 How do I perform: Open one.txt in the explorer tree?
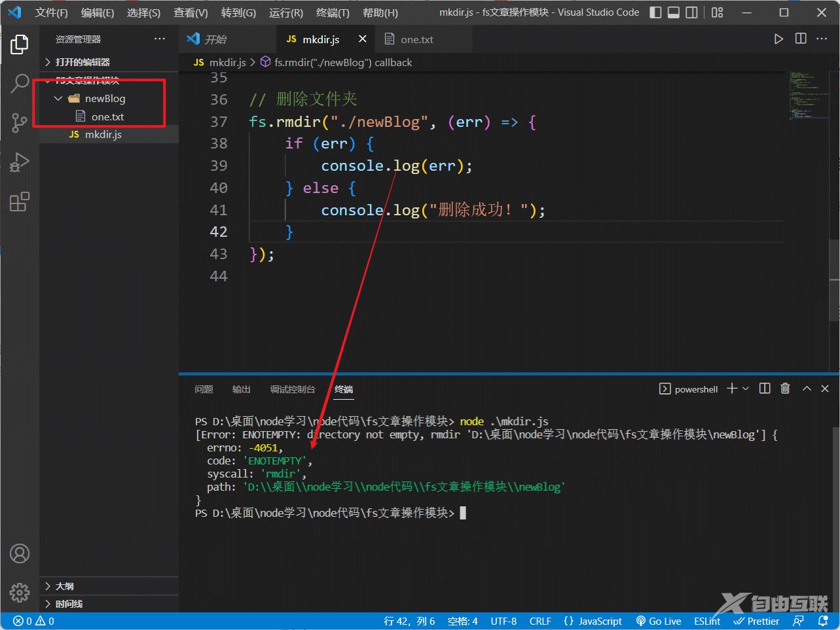pos(109,116)
